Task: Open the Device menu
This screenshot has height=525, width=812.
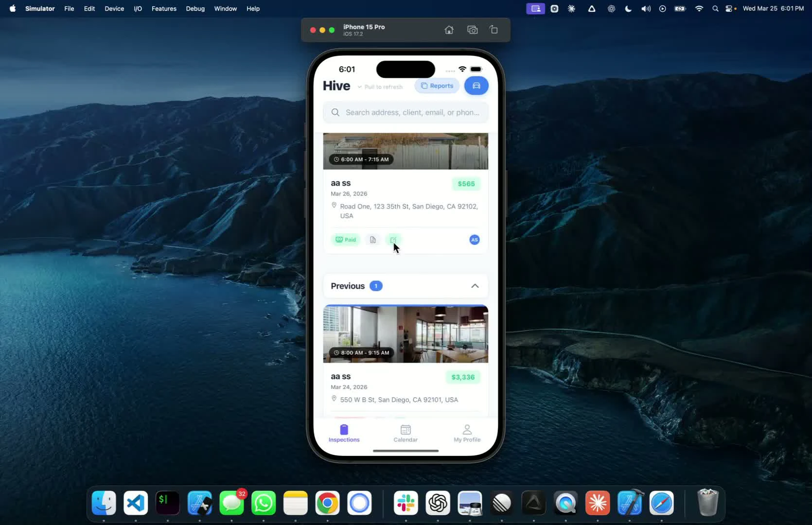Action: click(x=114, y=9)
